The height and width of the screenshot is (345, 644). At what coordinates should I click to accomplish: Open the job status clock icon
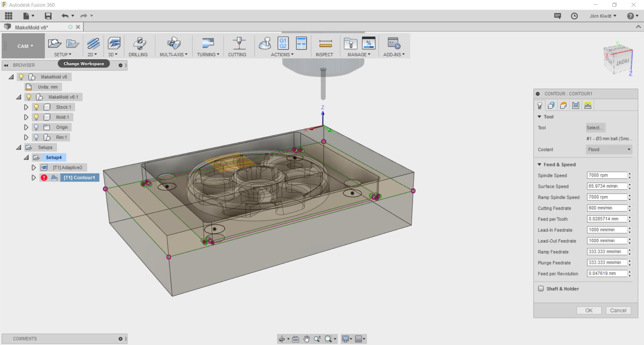[x=574, y=16]
